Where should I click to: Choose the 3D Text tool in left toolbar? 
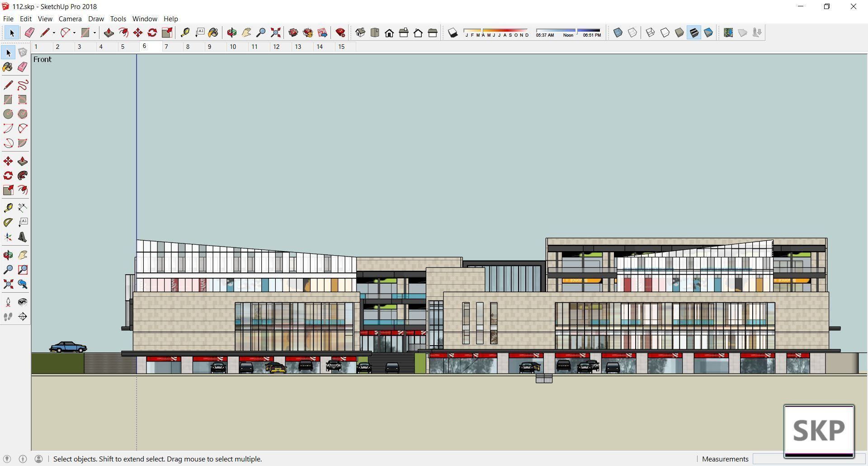click(x=23, y=237)
